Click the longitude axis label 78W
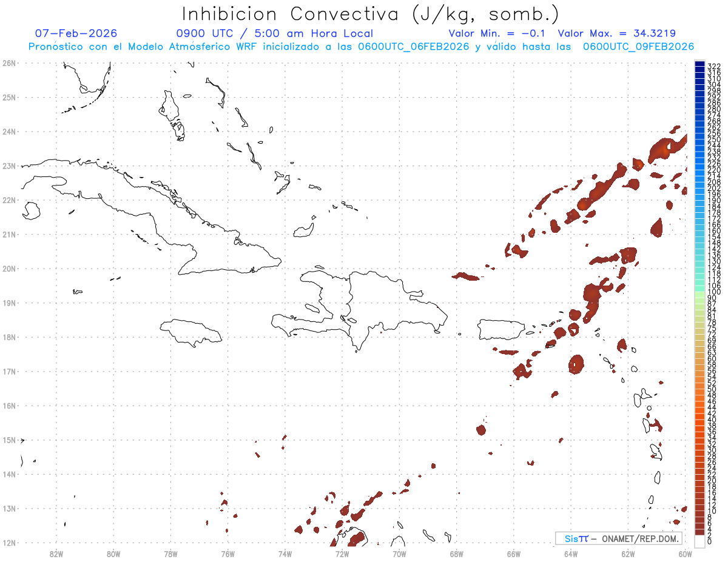Viewport: 728px width, 562px height. pyautogui.click(x=170, y=554)
